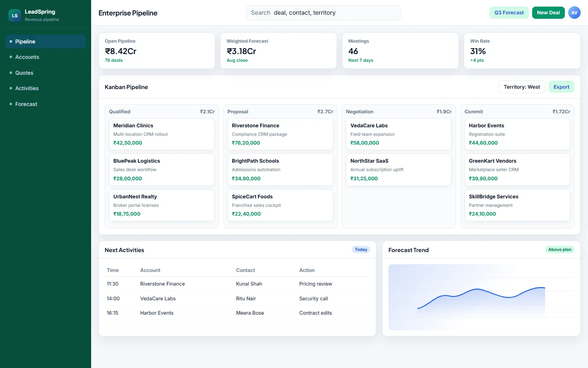Open the SpiceCart Foods deal card
The height and width of the screenshot is (368, 588).
point(280,205)
